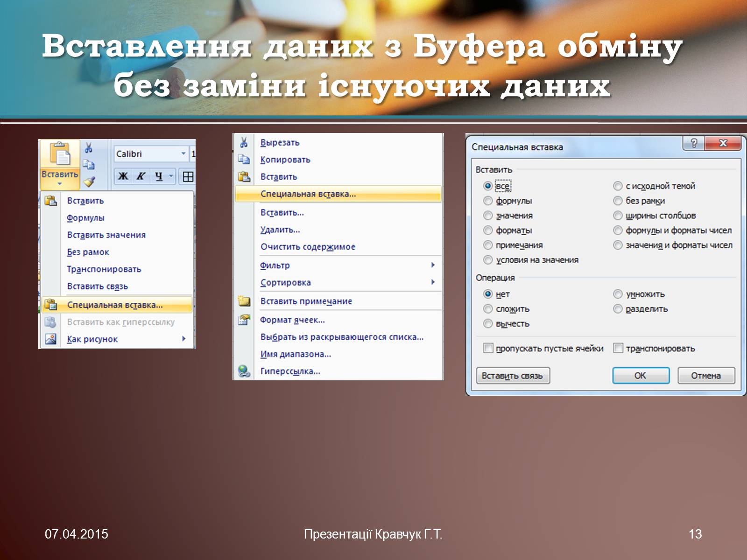Select умножить operation radio button

click(x=618, y=294)
